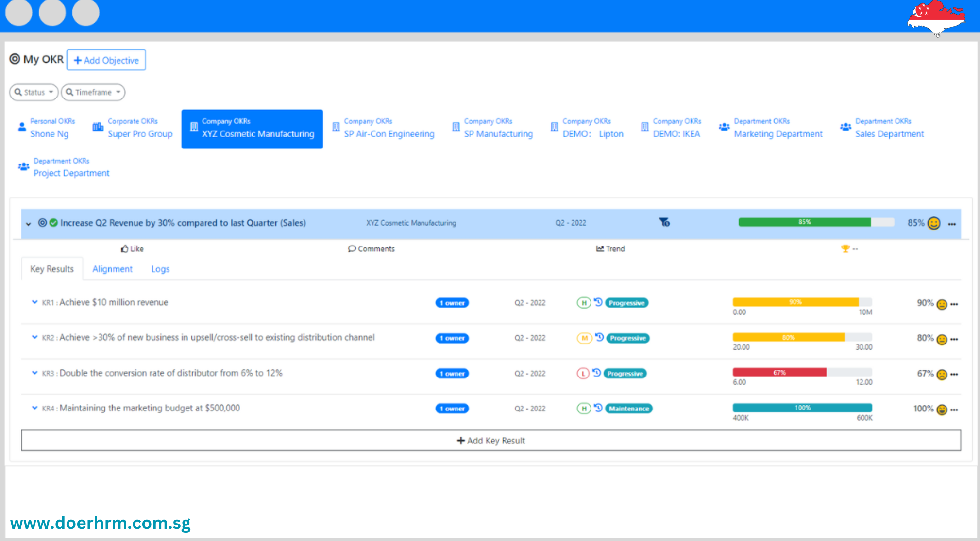The width and height of the screenshot is (980, 541).
Task: Open the KR1 three-dot more menu
Action: (954, 304)
